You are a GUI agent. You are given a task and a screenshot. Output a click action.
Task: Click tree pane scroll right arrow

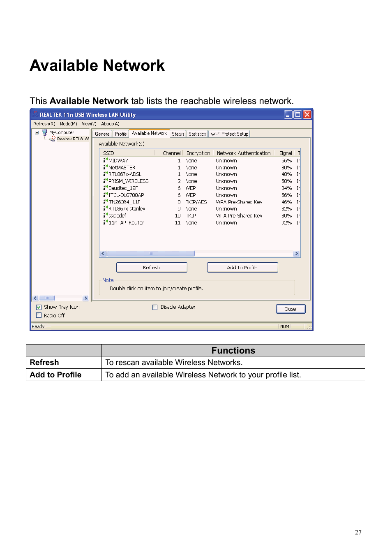[x=85, y=298]
